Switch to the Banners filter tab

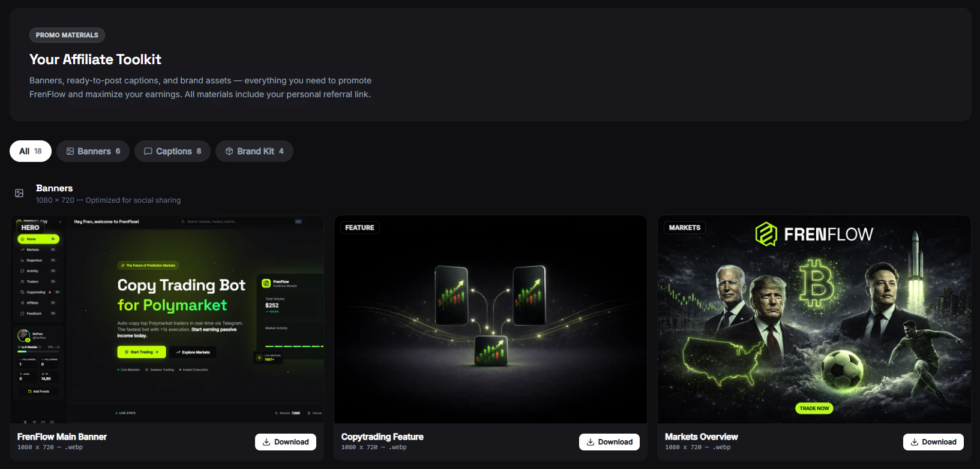(93, 151)
